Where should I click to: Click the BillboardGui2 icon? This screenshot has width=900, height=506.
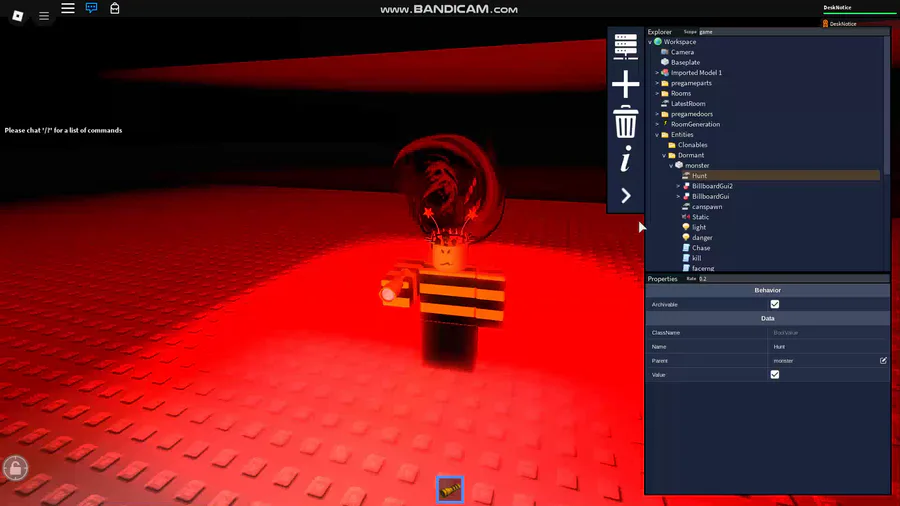pyautogui.click(x=686, y=186)
